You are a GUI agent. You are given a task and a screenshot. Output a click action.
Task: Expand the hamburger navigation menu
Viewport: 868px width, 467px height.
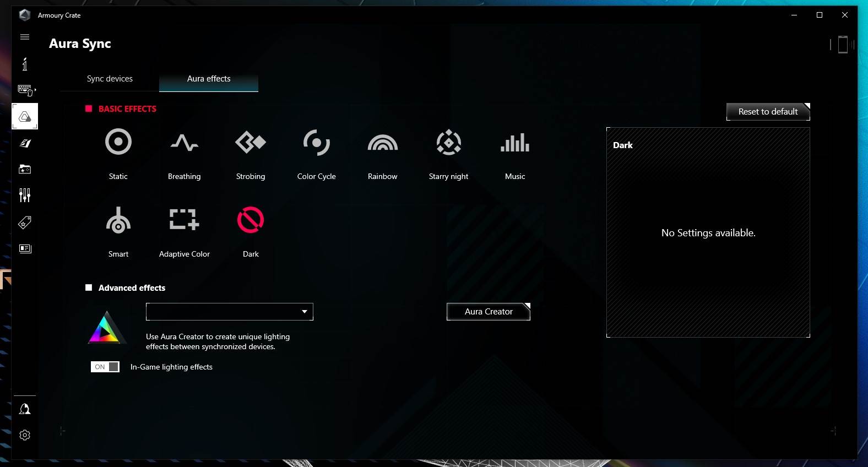(25, 37)
